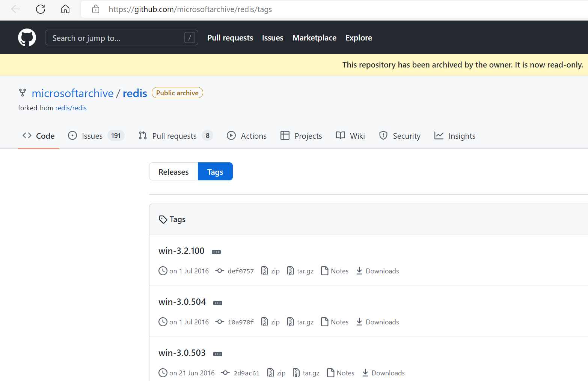588x381 pixels.
Task: Switch to the repository Pull requests tab
Action: [x=176, y=136]
